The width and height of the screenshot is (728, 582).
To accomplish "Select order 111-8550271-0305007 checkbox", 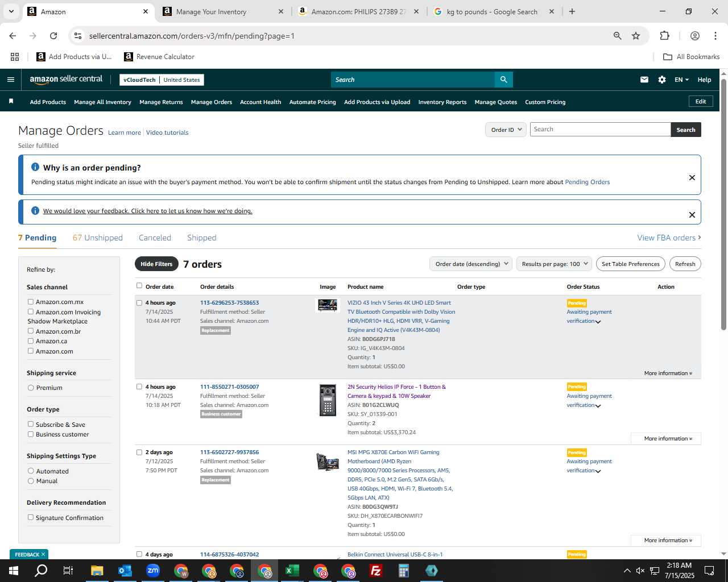I will (139, 386).
